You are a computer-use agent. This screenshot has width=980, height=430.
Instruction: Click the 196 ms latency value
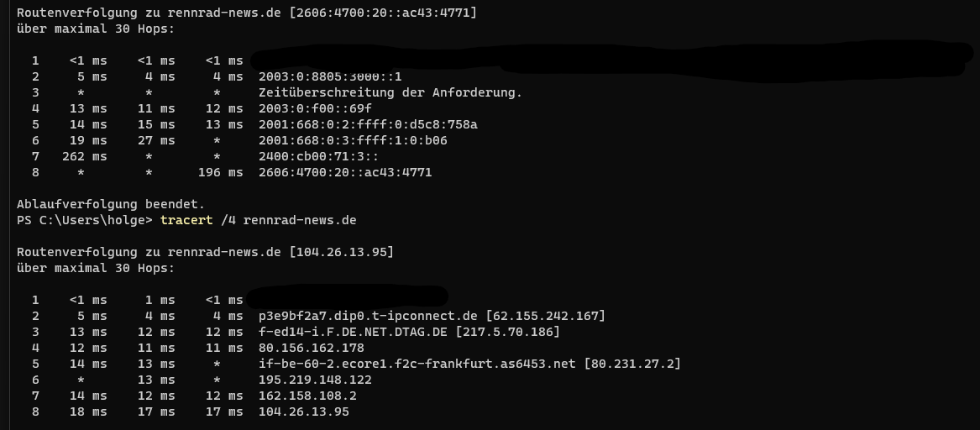(x=220, y=172)
